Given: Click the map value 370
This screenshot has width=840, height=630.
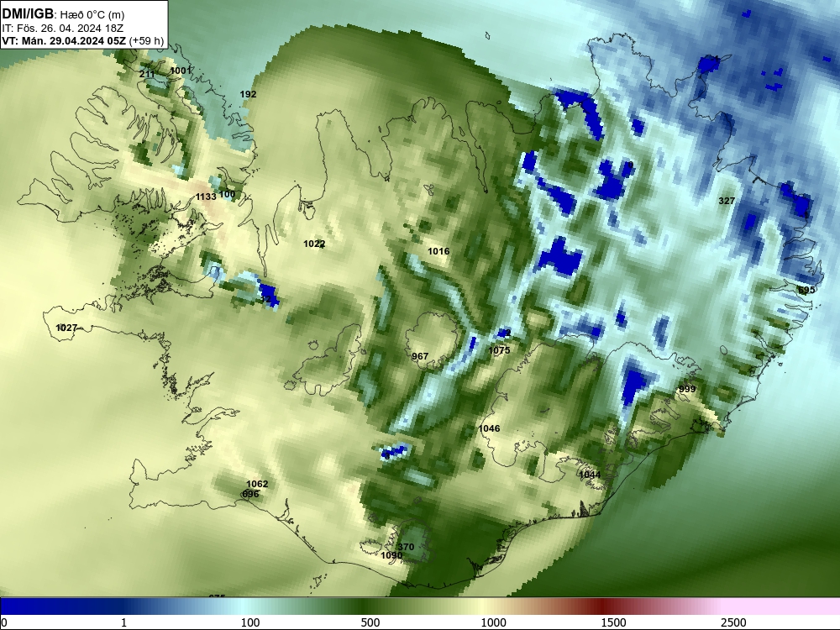Looking at the screenshot, I should [x=406, y=547].
